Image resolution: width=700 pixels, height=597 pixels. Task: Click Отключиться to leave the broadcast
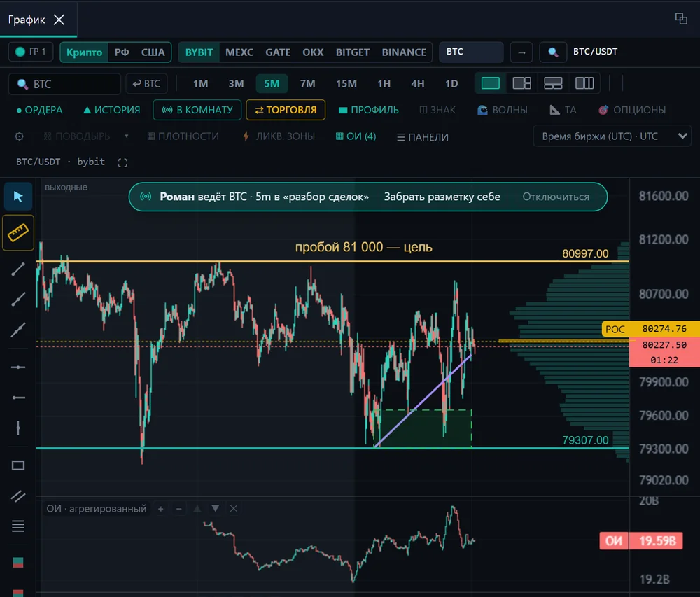556,197
